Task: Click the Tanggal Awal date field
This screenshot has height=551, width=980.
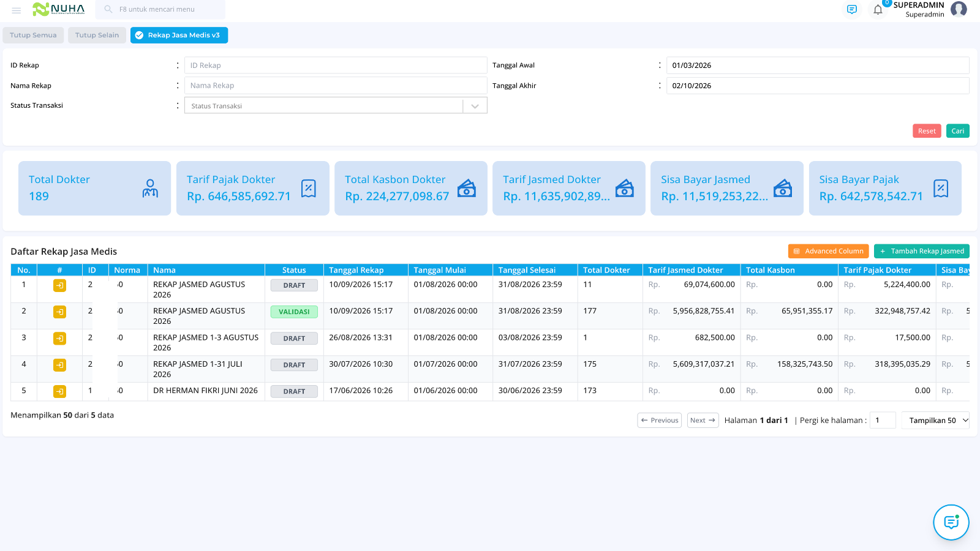Action: pyautogui.click(x=818, y=66)
